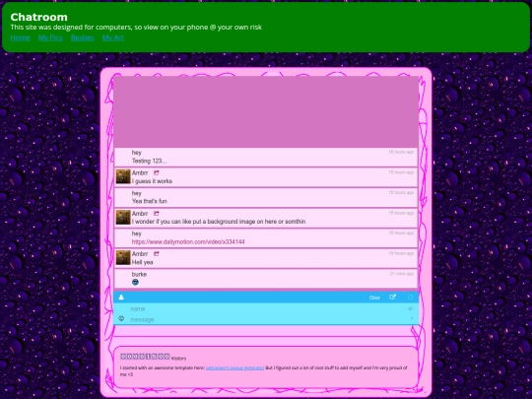Click the send arrow beside message field

(x=411, y=318)
